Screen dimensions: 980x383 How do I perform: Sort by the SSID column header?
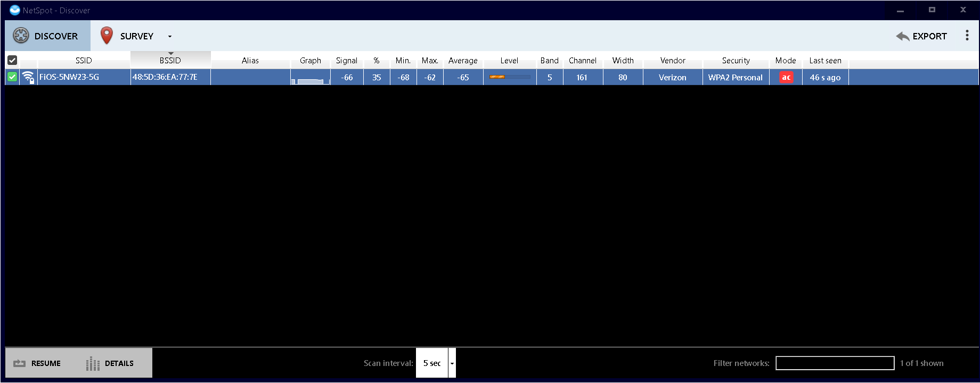coord(84,61)
